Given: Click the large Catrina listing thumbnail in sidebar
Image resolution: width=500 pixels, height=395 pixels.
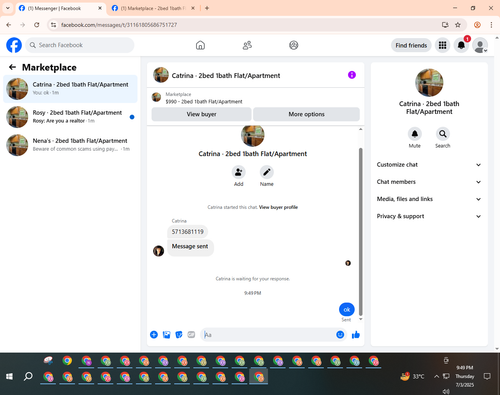Looking at the screenshot, I should (x=429, y=83).
